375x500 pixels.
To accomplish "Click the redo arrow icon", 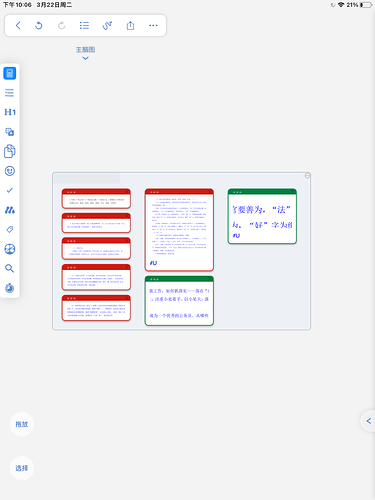I will pyautogui.click(x=61, y=25).
